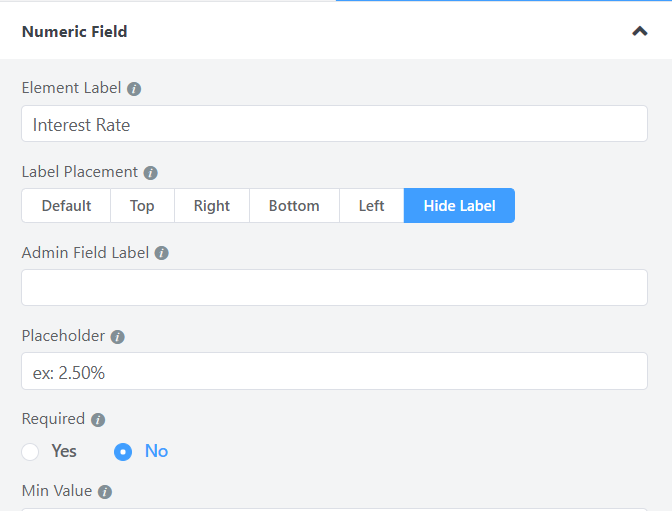Choose Bottom label placement

294,206
